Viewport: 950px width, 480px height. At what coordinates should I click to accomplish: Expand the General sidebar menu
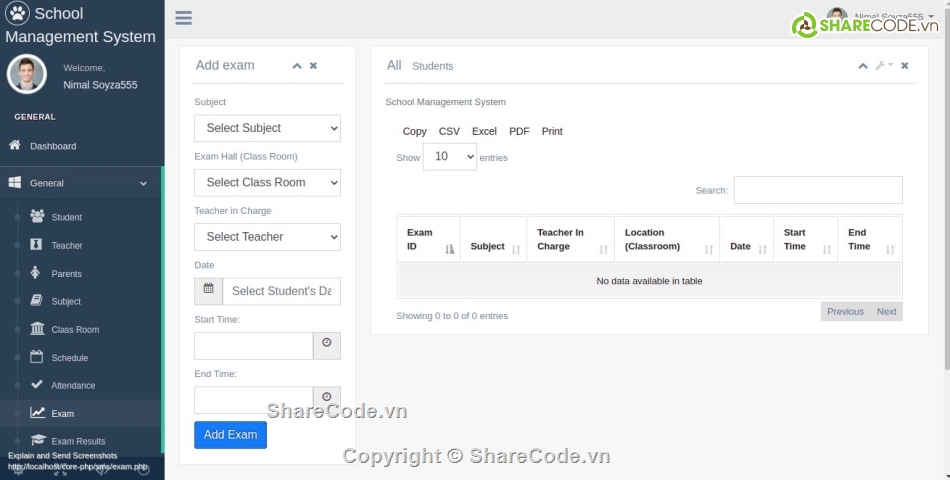pos(80,184)
